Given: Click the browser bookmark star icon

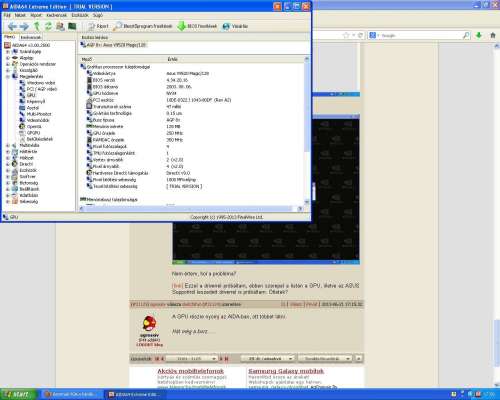Looking at the screenshot, I should point(346,35).
